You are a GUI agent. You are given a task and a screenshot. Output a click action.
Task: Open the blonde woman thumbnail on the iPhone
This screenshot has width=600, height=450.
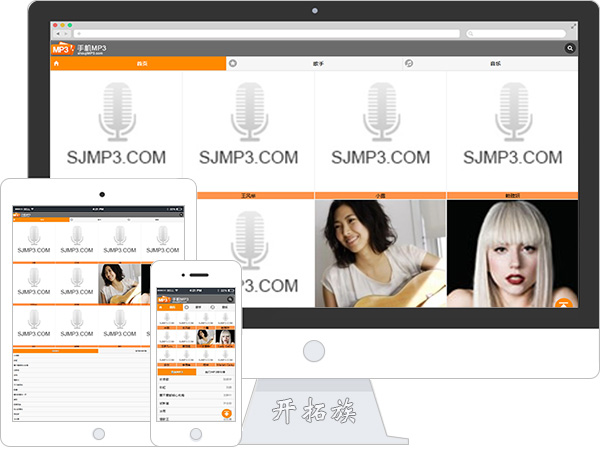click(x=225, y=337)
